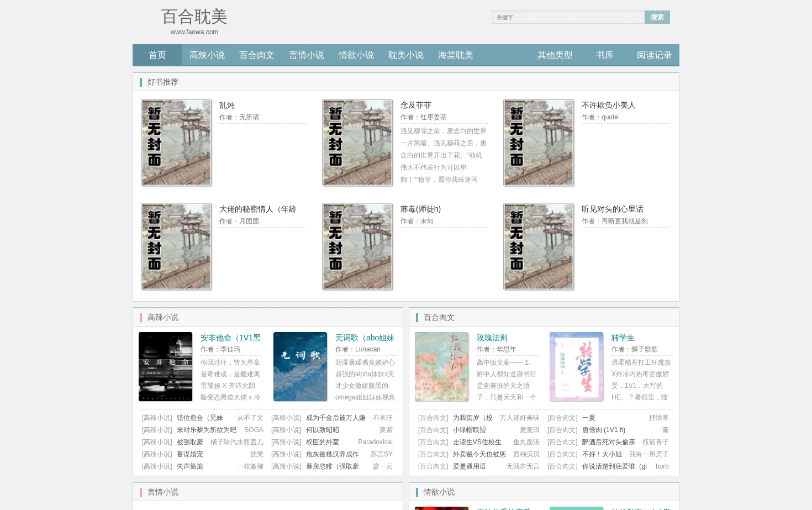The width and height of the screenshot is (812, 510).
Task: View 阅读记录 reading history
Action: [x=655, y=55]
